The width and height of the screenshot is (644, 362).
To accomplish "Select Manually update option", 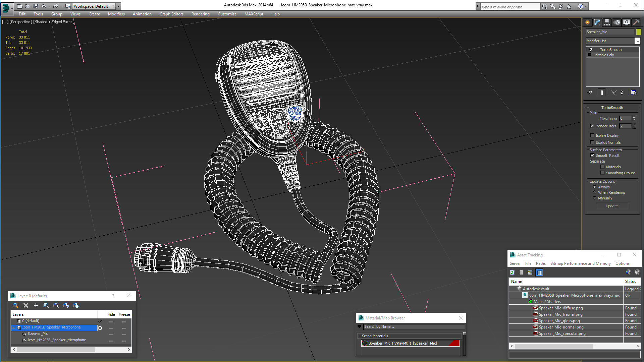I will [595, 198].
